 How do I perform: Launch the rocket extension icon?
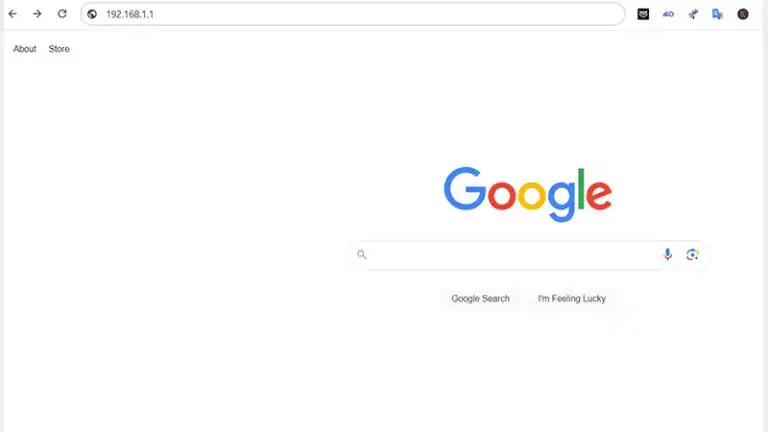[x=693, y=14]
